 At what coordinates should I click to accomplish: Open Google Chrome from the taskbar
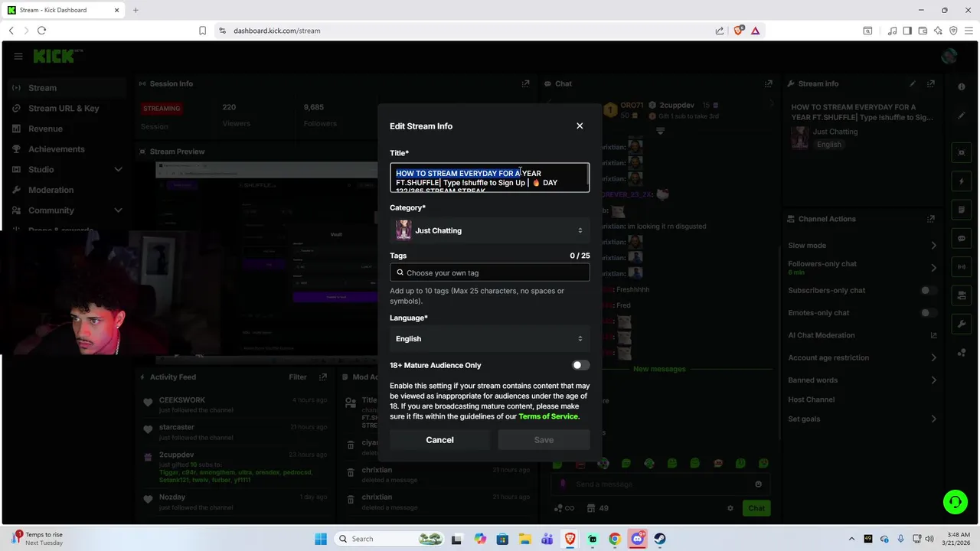coord(615,539)
